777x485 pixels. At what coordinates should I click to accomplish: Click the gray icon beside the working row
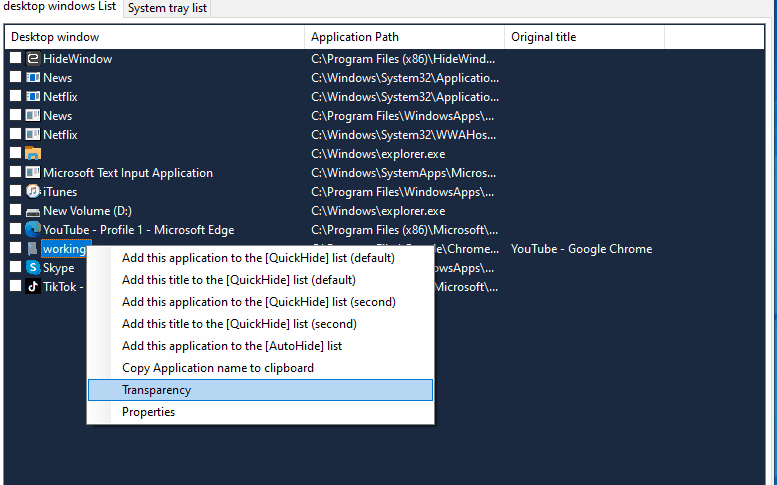tap(33, 248)
